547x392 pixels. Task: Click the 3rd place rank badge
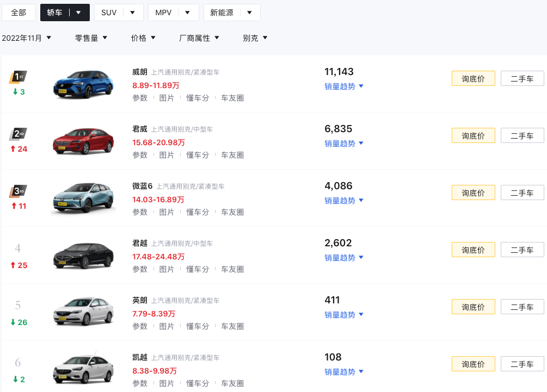point(18,191)
